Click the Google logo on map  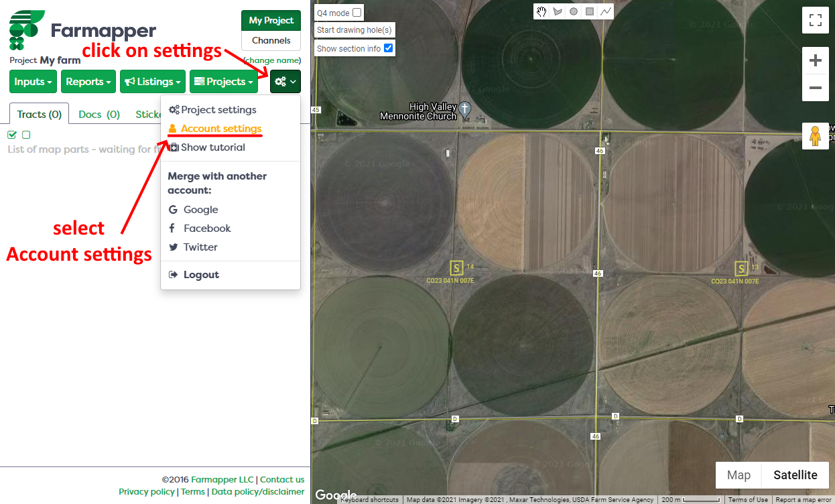pos(335,495)
